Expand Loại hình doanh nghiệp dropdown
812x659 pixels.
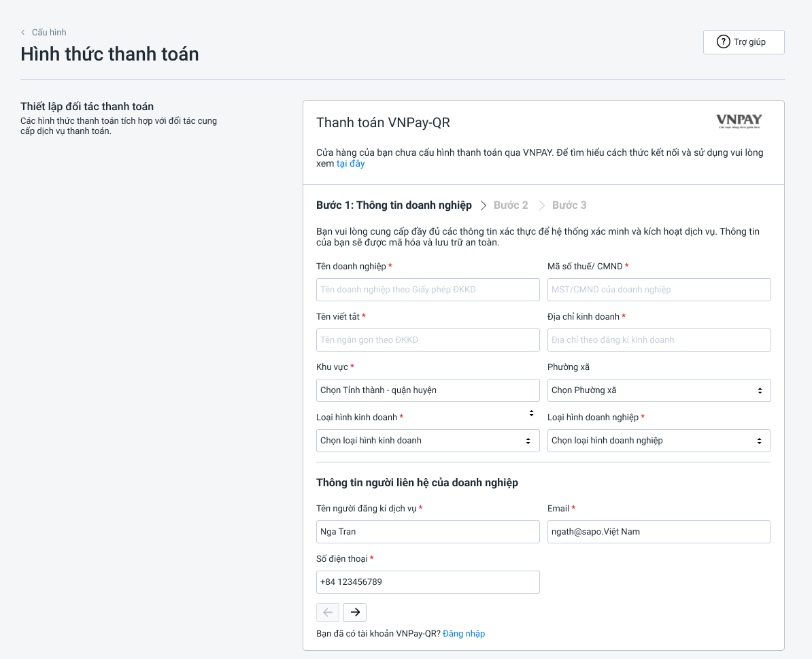(658, 441)
